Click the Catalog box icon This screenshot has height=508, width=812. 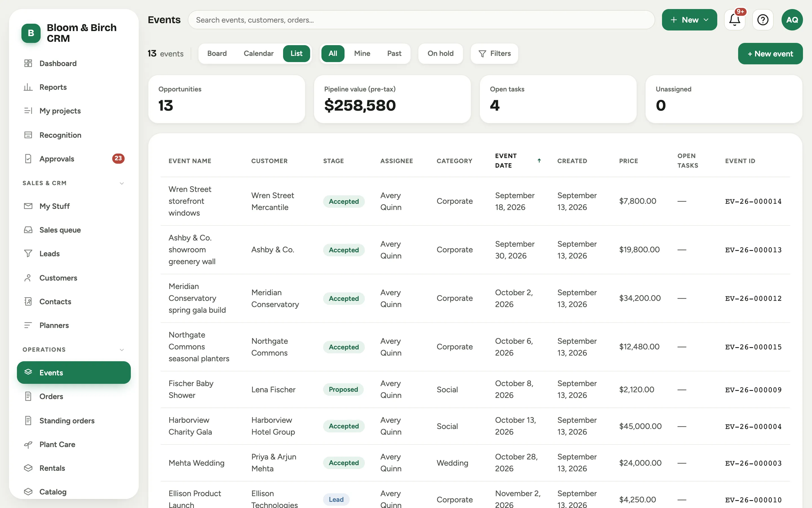point(28,492)
